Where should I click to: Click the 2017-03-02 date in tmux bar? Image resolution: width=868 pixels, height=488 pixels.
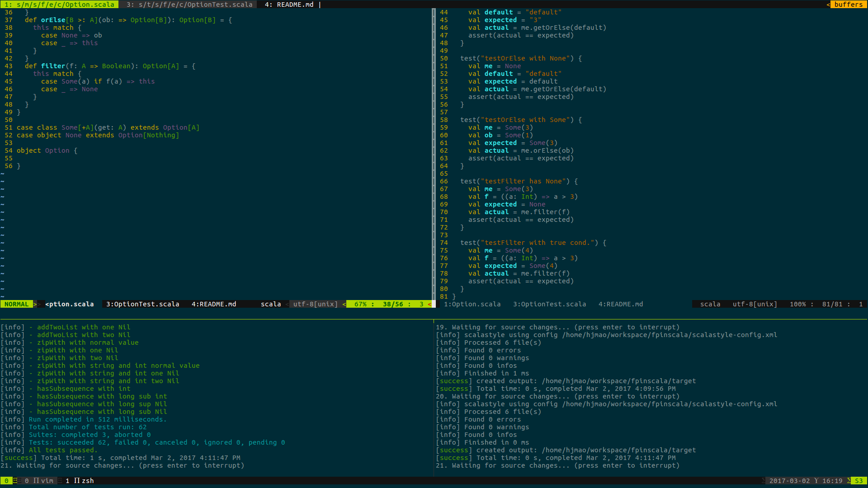[789, 481]
